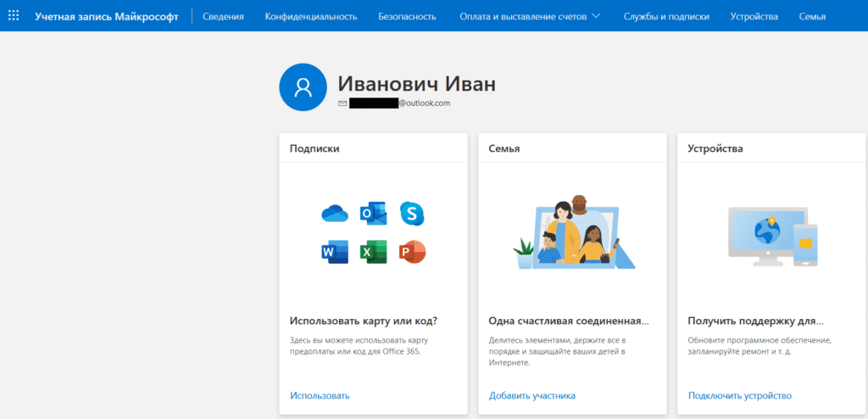
Task: Click the Word icon in Подписки
Action: tap(335, 252)
